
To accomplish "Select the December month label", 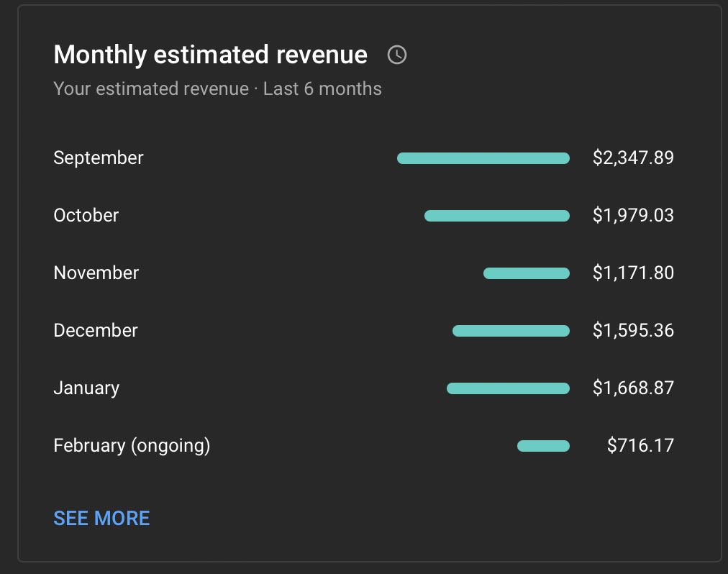I will 96,331.
